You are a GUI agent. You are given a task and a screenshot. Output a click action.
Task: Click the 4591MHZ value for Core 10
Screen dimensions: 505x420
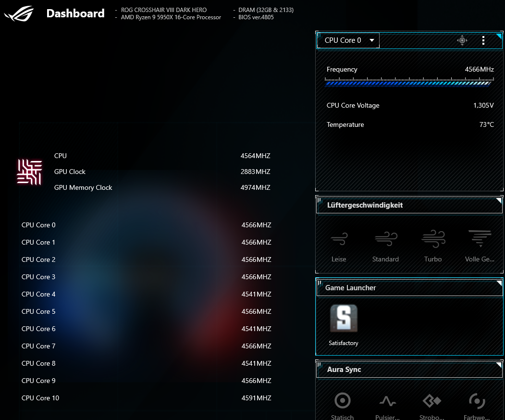pos(257,398)
